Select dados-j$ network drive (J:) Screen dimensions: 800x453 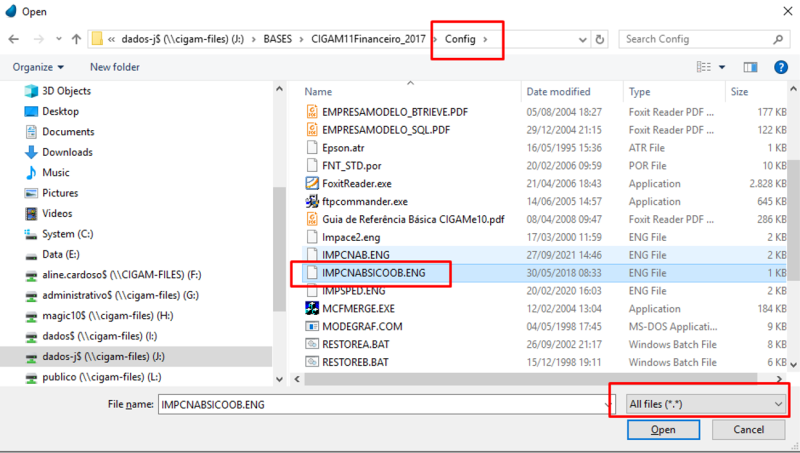(104, 356)
